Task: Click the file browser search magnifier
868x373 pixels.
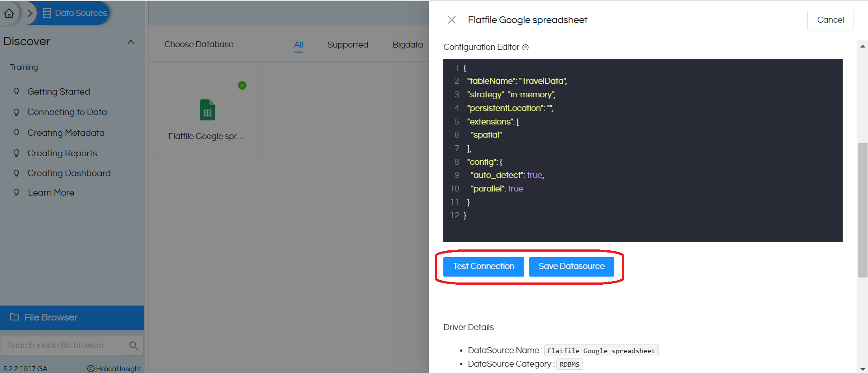Action: 134,345
